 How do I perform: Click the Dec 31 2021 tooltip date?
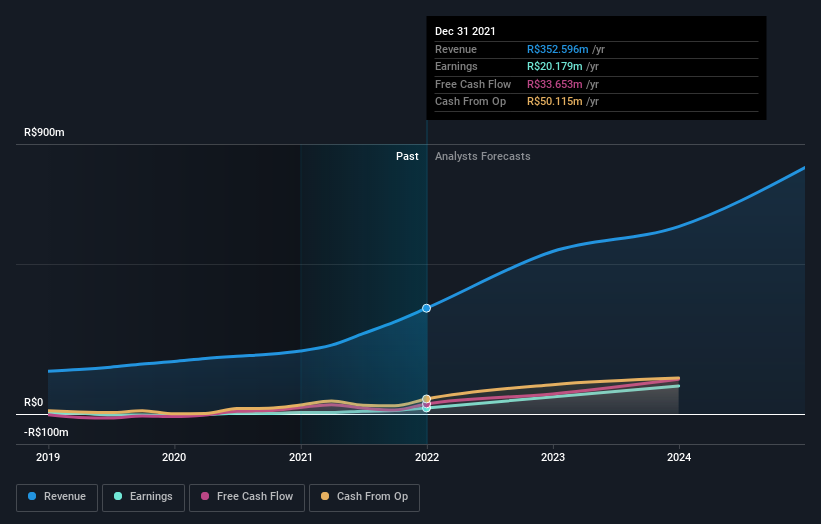[465, 31]
